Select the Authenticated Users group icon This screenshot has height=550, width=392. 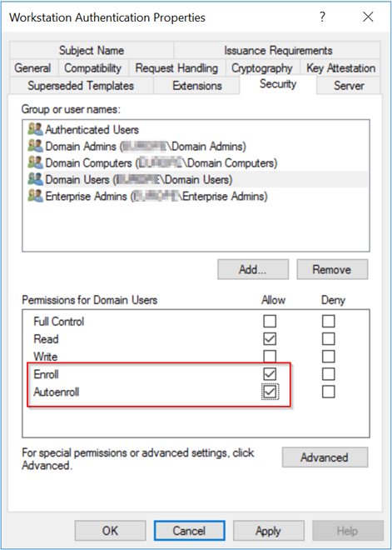(x=36, y=129)
